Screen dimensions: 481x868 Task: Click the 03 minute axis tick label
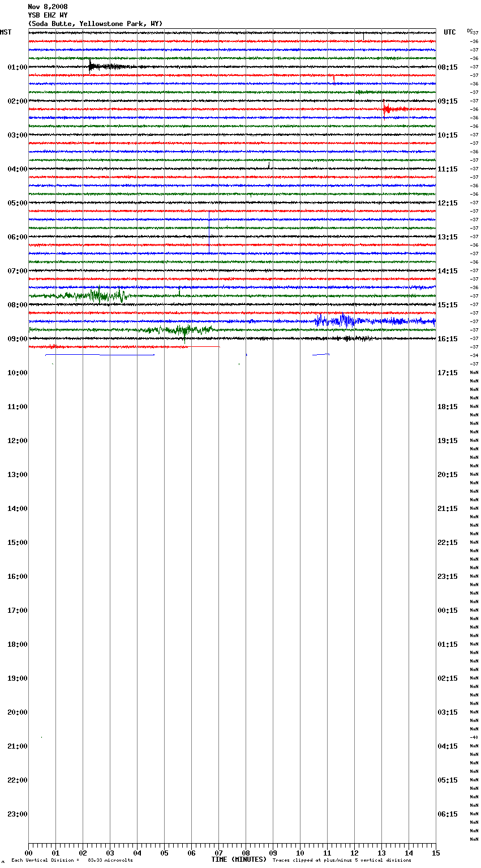[x=110, y=853]
